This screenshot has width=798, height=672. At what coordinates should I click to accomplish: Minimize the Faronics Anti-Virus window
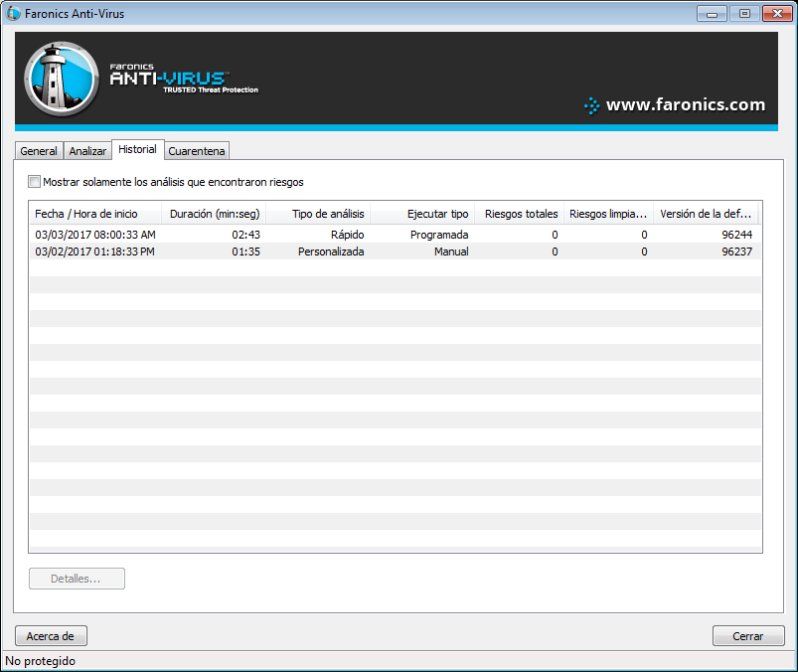(712, 14)
